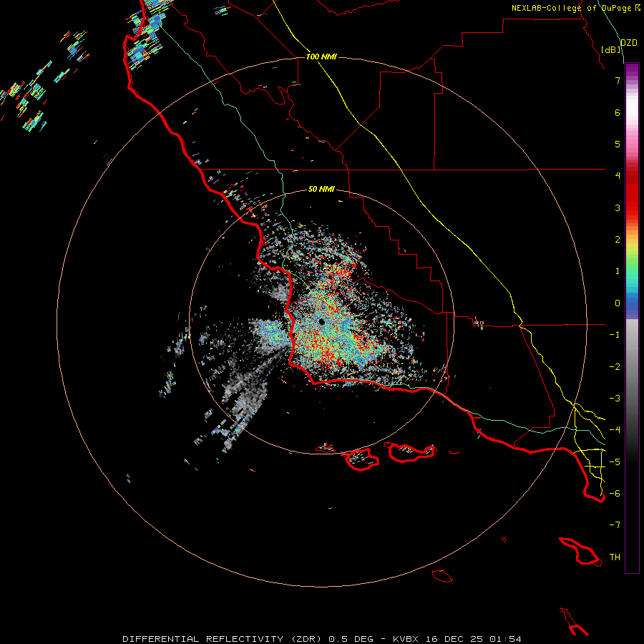Click the 4 value on the dB scale

(618, 176)
